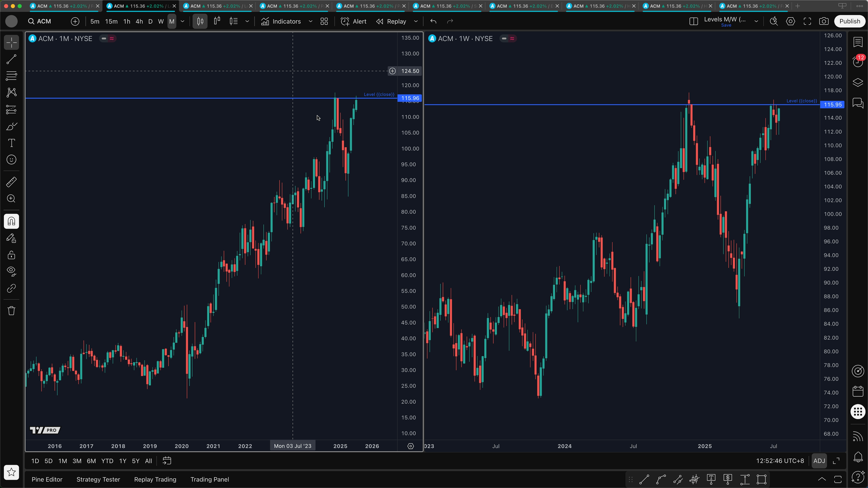Toggle stay in drawing mode
This screenshot has height=488, width=868.
pyautogui.click(x=12, y=238)
